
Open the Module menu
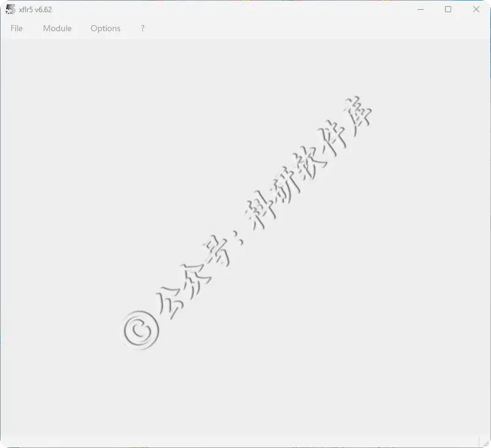click(x=58, y=29)
